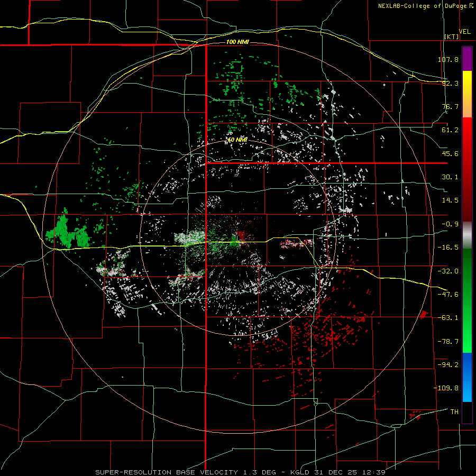Click the 100 NMI range ring label
476x476 pixels.
point(237,42)
